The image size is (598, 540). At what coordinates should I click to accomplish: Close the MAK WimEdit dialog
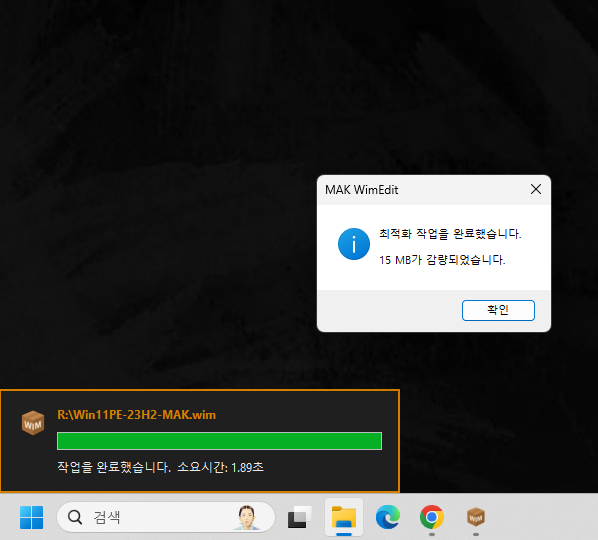[536, 189]
